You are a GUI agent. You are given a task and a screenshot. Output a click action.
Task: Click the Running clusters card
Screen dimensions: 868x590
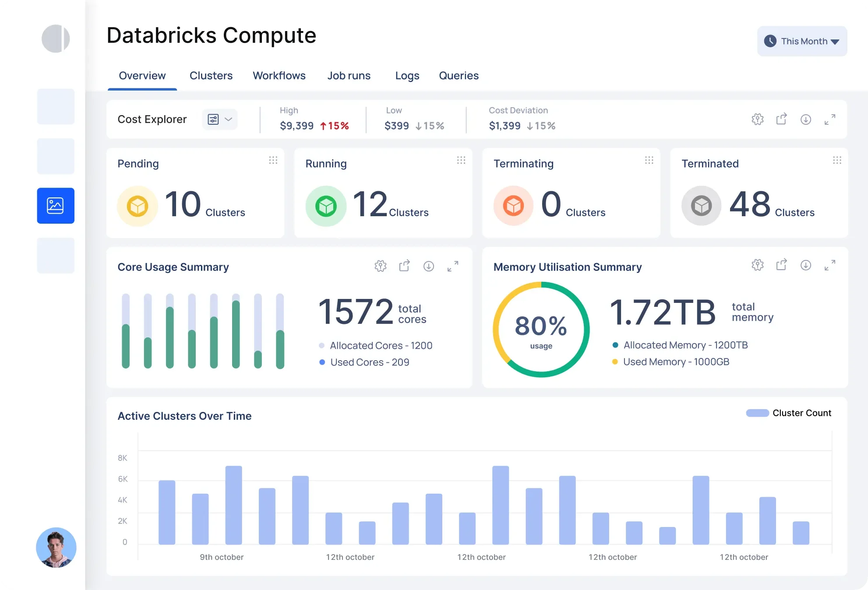[x=383, y=193]
